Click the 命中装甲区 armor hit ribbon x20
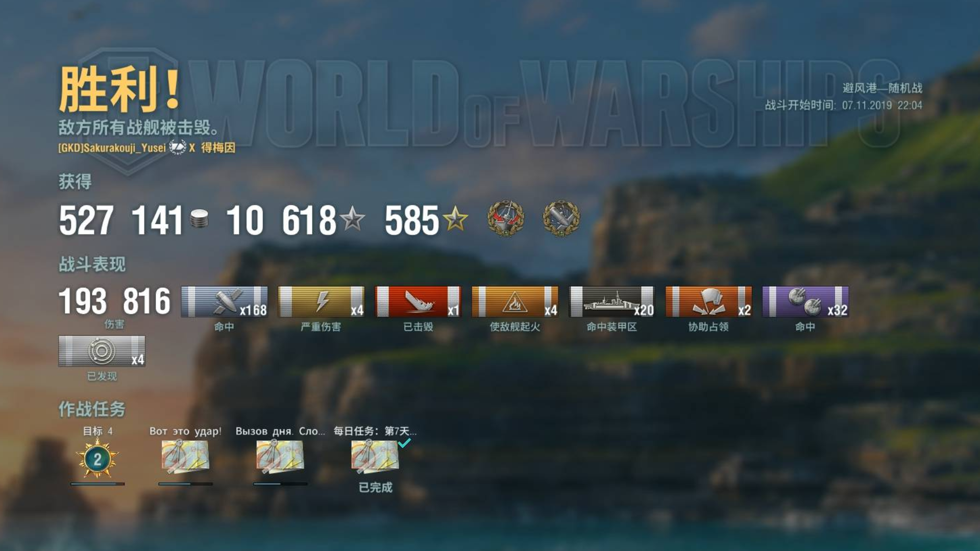This screenshot has height=551, width=980. tap(611, 302)
